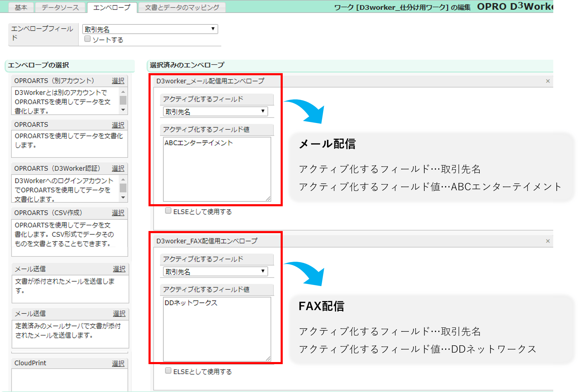This screenshot has height=392, width=578.
Task: Click the OPROARTS（CSV作成）description text
Action: [64, 235]
